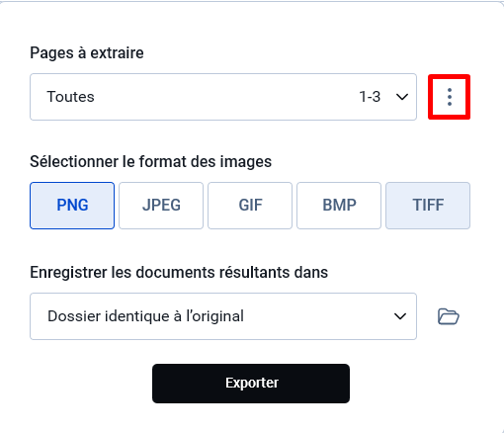Click the Toutes text in the pages field

[x=70, y=97]
